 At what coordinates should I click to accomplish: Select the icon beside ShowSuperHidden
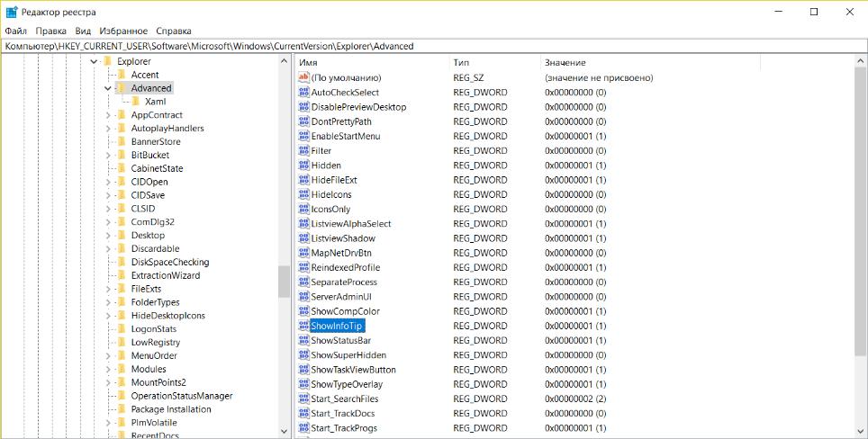(x=303, y=355)
